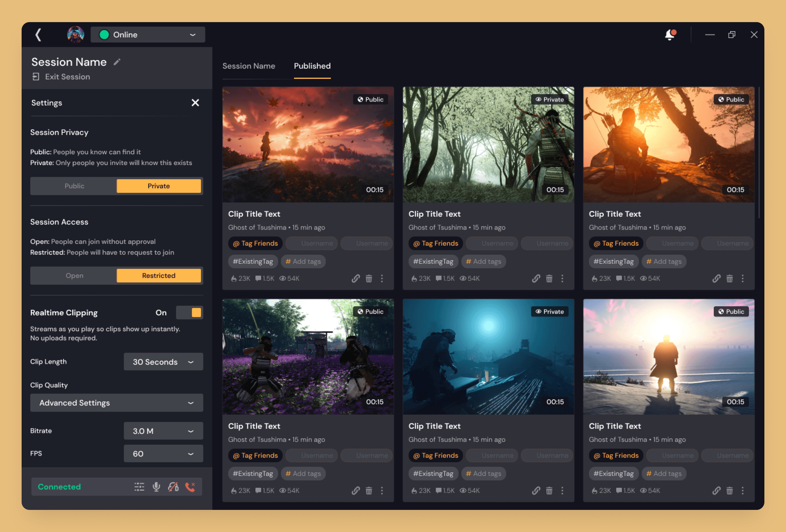
Task: Set Session Access to Open
Action: pyautogui.click(x=74, y=276)
